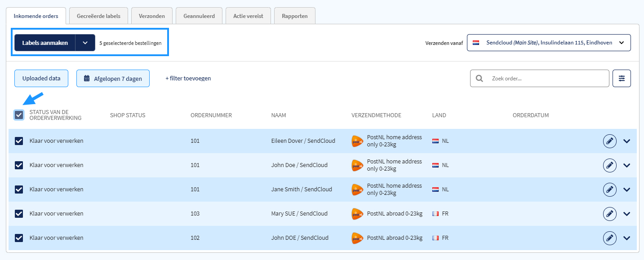Expand the John Doe order 101 row chevron
This screenshot has height=260, width=644.
[x=627, y=165]
